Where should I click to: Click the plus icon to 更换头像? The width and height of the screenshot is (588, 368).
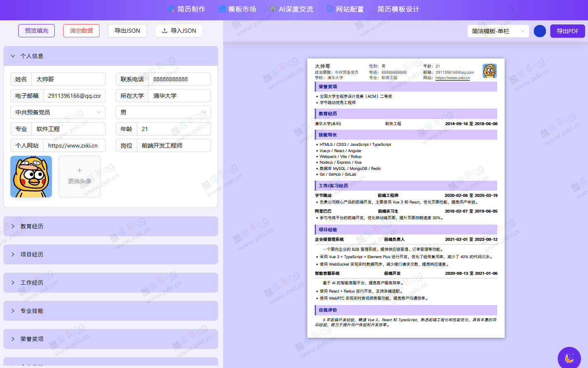click(x=80, y=170)
